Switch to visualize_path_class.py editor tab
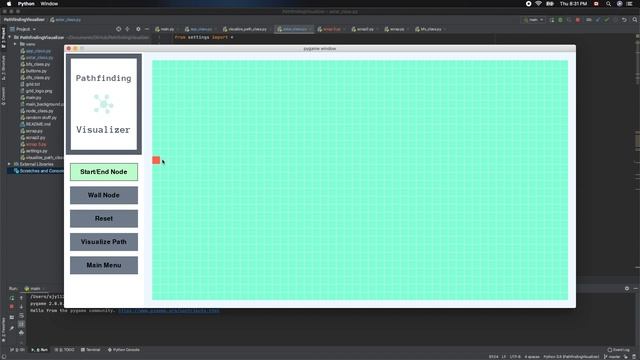 (245, 29)
